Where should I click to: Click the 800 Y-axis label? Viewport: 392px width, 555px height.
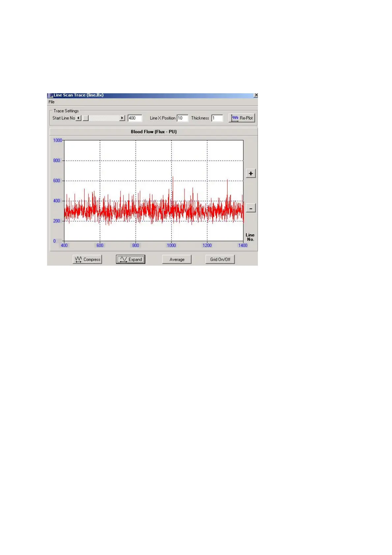coord(57,161)
